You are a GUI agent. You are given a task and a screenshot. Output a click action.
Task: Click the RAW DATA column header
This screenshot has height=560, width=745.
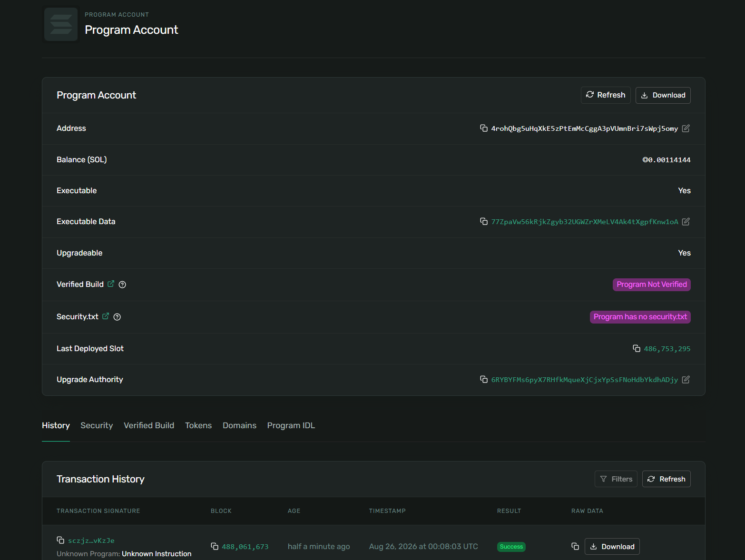click(587, 511)
